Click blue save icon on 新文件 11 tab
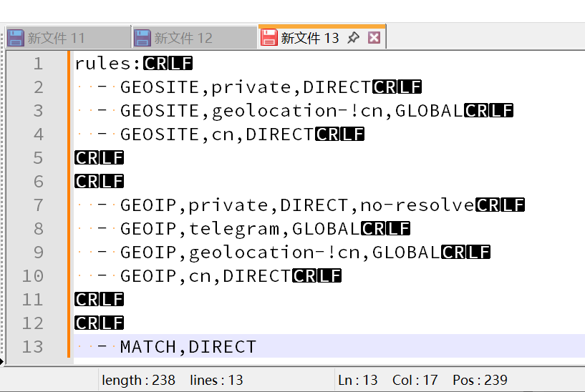 tap(16, 38)
